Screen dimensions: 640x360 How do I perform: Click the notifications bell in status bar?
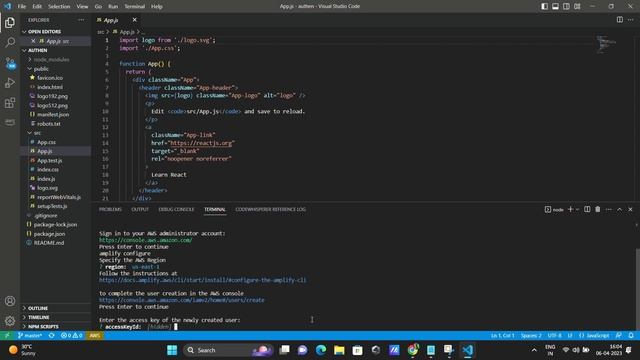(x=631, y=336)
